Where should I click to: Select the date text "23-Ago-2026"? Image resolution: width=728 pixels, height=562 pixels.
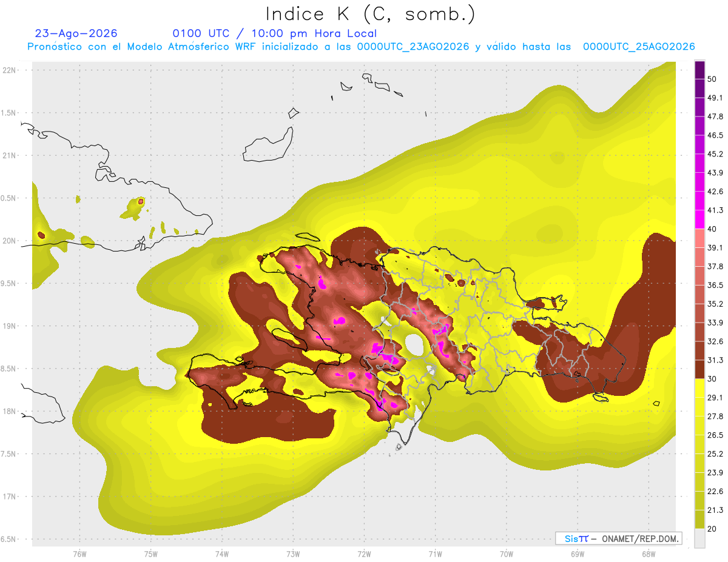[76, 33]
